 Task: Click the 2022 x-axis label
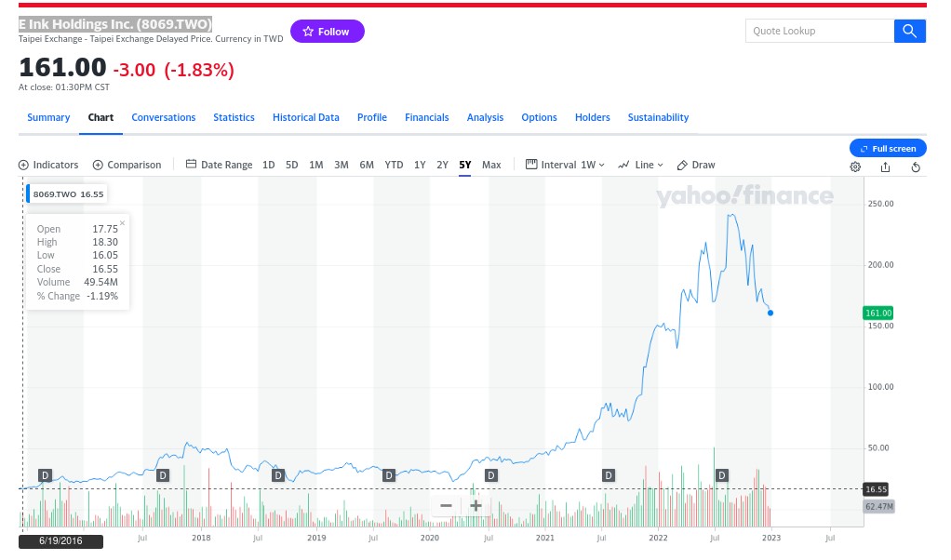point(658,538)
